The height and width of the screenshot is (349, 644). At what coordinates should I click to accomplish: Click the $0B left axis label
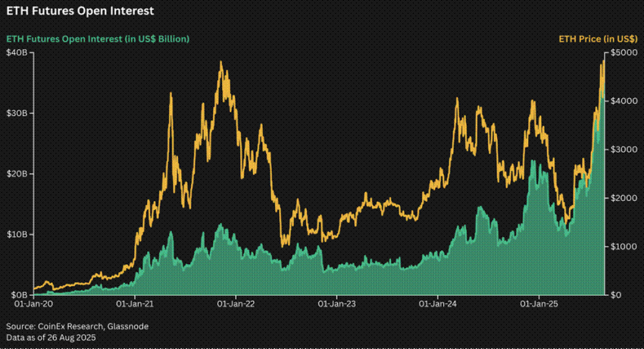[19, 295]
